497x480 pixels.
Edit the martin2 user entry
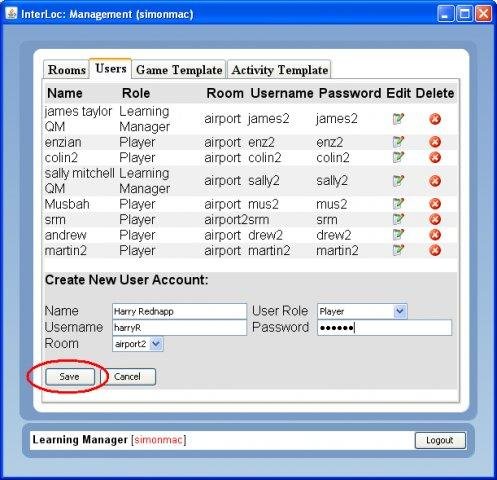398,250
